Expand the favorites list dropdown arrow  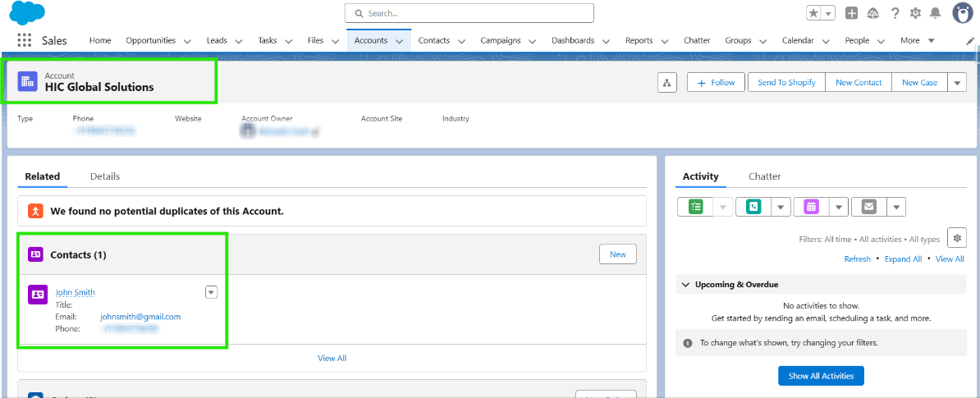click(x=828, y=13)
